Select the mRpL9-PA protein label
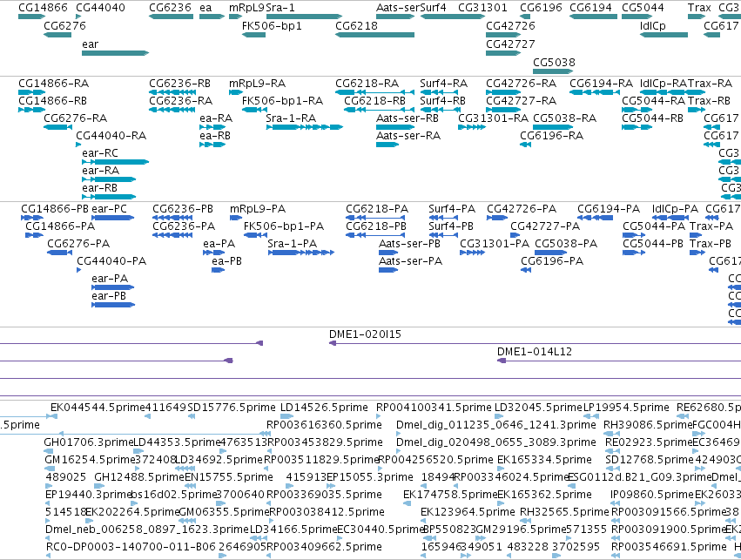 click(x=257, y=208)
